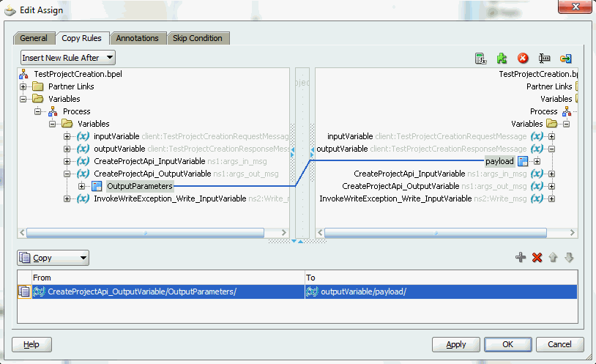The height and width of the screenshot is (364, 596).
Task: Click the Process icon in the left tree
Action: (x=53, y=111)
